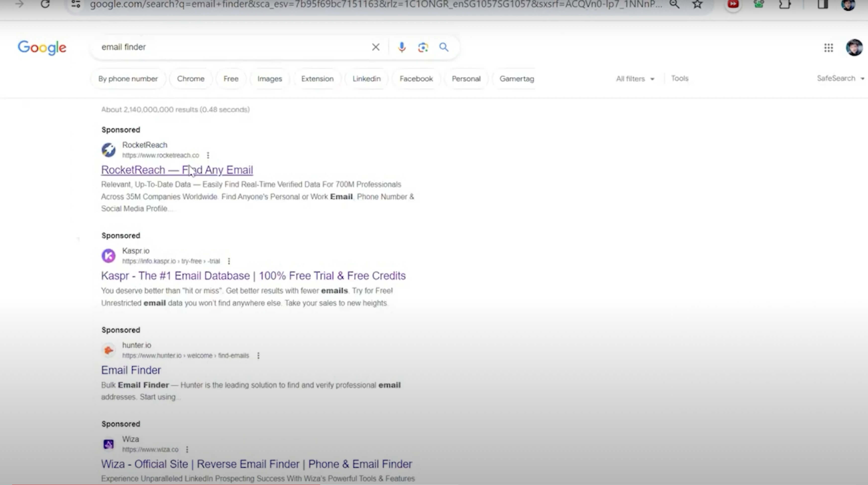Open the Tools search options
This screenshot has width=868, height=485.
679,79
